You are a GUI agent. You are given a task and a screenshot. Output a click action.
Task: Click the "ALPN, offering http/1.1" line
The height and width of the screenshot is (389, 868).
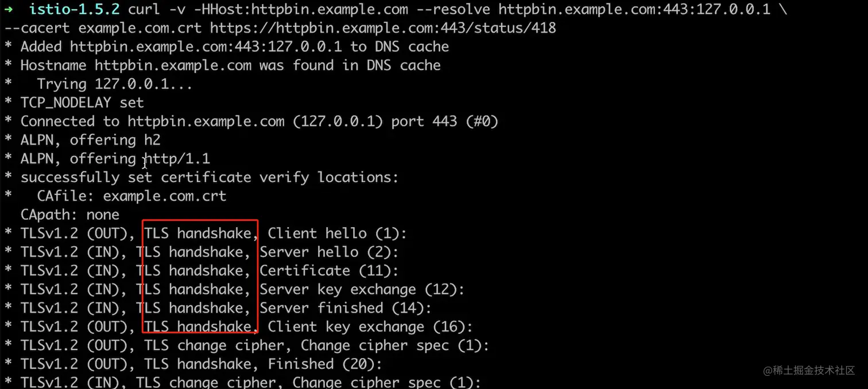click(115, 159)
